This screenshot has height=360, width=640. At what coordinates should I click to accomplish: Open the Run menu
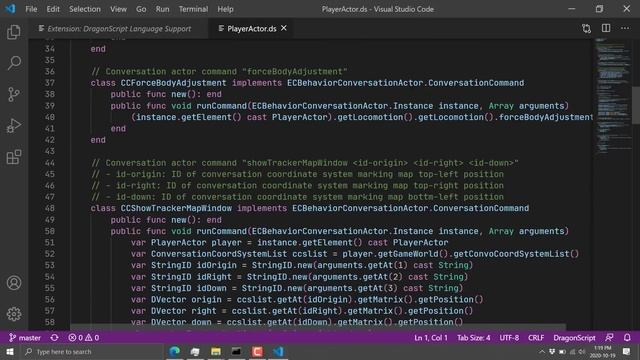coord(162,9)
